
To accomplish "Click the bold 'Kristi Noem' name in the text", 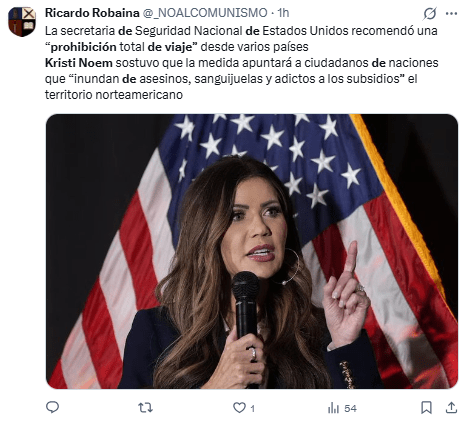I will coord(79,63).
